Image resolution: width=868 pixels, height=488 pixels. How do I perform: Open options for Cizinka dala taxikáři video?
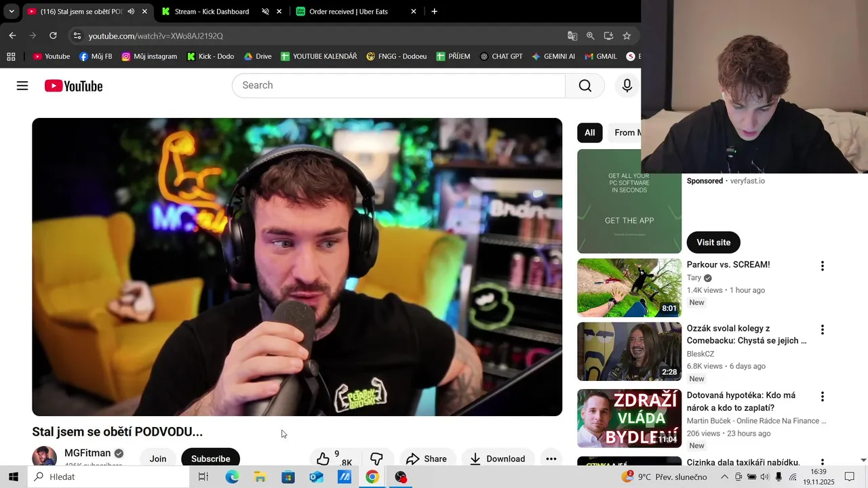(822, 462)
